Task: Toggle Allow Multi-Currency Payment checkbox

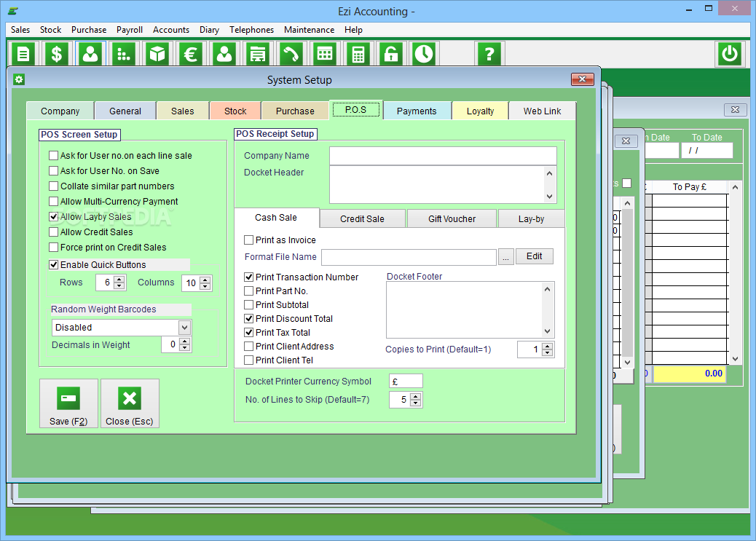Action: (53, 202)
